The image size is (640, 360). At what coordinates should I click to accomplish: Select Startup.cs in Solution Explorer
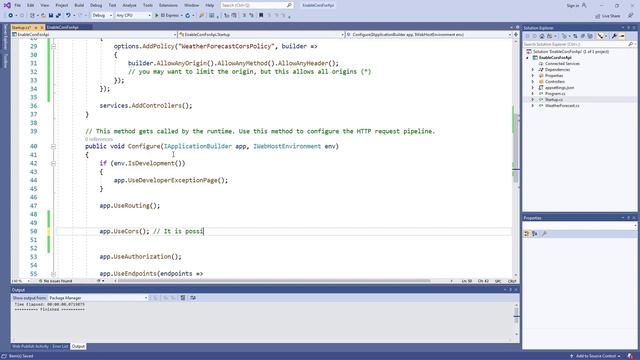click(x=554, y=100)
